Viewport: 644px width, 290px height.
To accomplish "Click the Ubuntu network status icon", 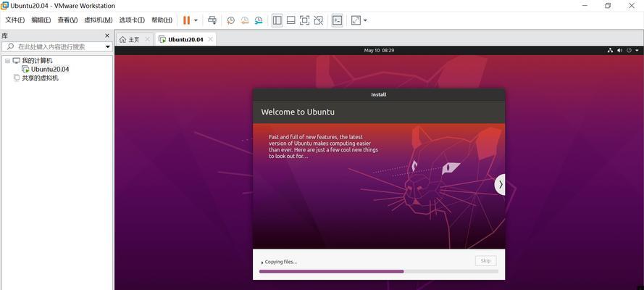I will coord(610,51).
